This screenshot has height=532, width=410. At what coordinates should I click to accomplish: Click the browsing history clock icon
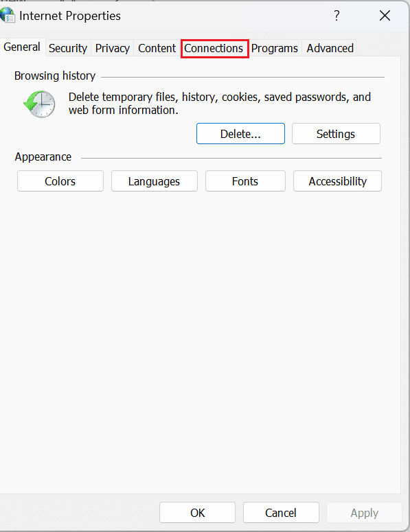[x=40, y=104]
